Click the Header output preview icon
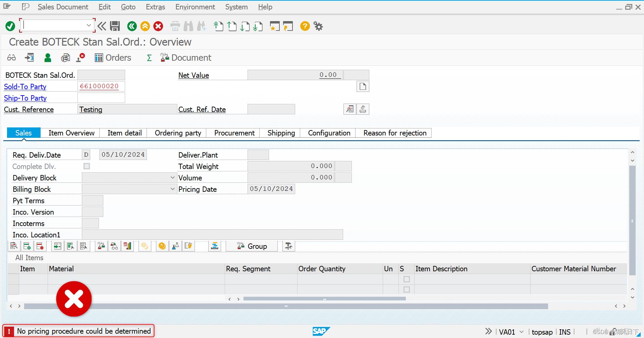The width and height of the screenshot is (644, 338). click(65, 58)
